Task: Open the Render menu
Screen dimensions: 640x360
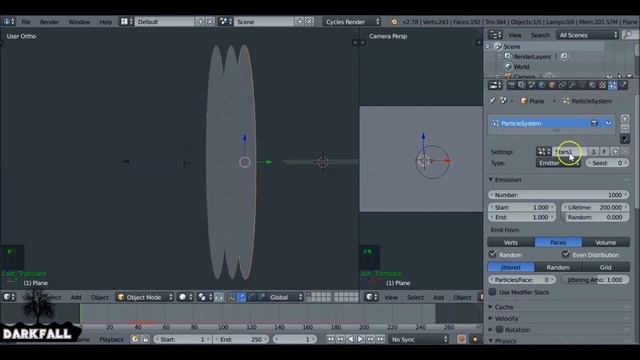Action: (49, 22)
